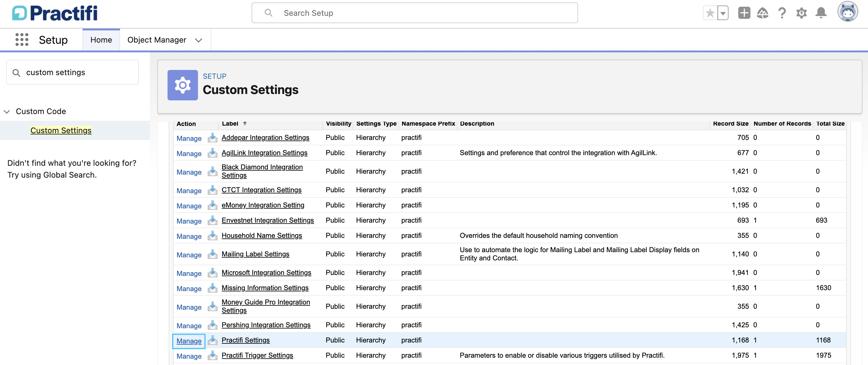Screen dimensions: 868x365
Task: Click the Settings Type column header
Action: coord(376,123)
